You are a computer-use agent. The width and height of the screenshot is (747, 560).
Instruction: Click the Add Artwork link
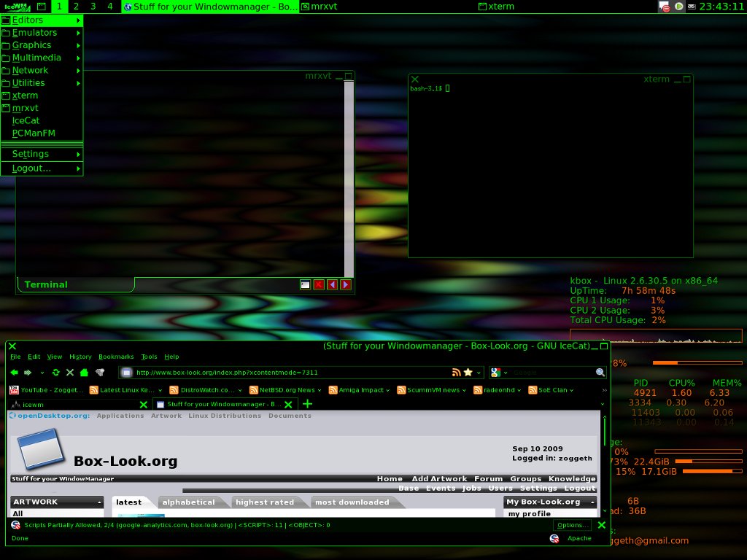(439, 478)
